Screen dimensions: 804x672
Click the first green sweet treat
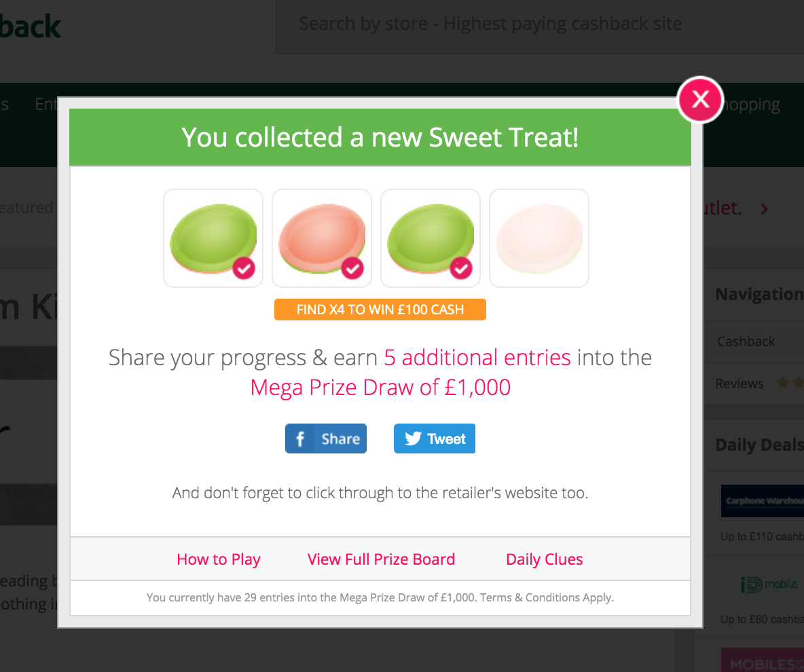(x=213, y=238)
